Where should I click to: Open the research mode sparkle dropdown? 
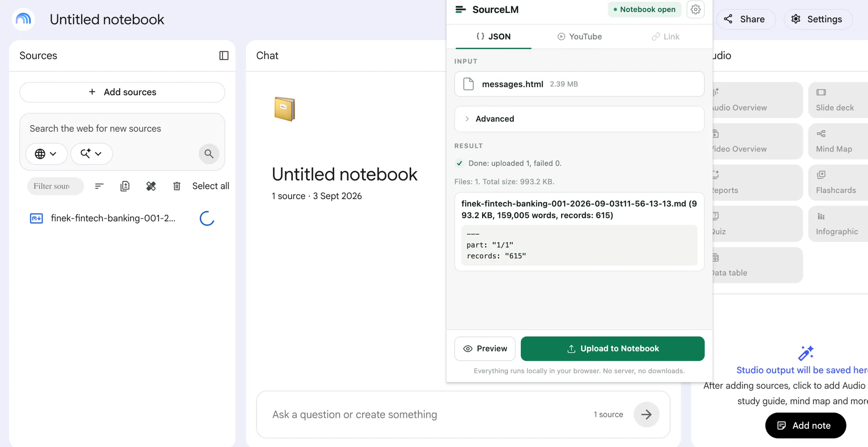click(92, 154)
